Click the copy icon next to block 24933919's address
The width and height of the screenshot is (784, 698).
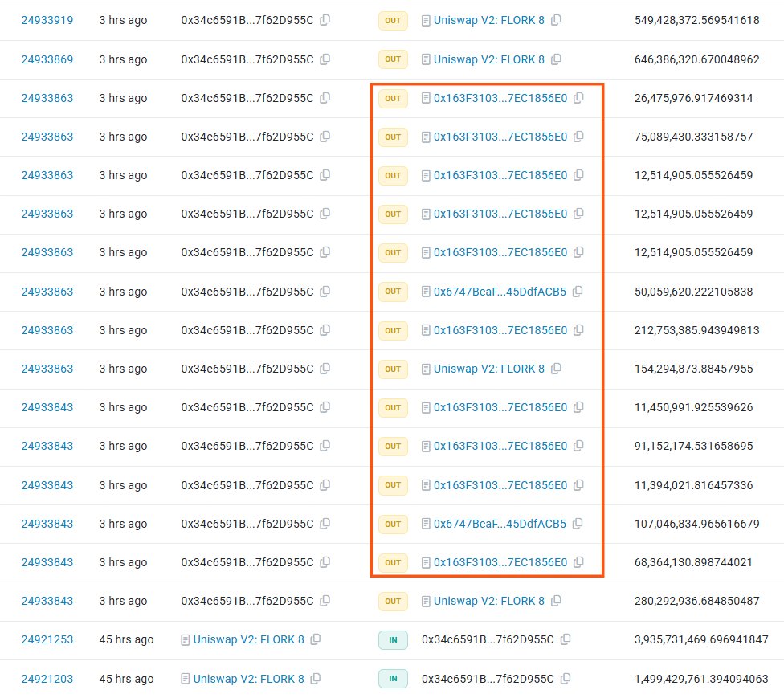325,20
